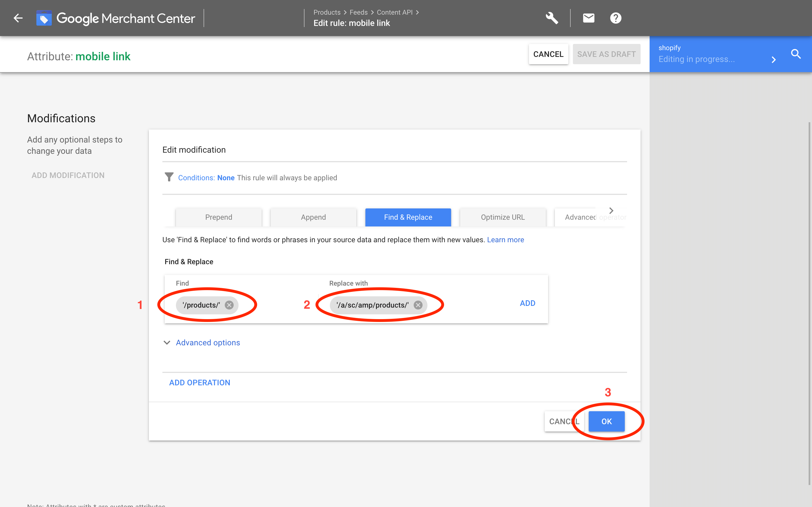
Task: Open the mail notifications icon
Action: [588, 18]
